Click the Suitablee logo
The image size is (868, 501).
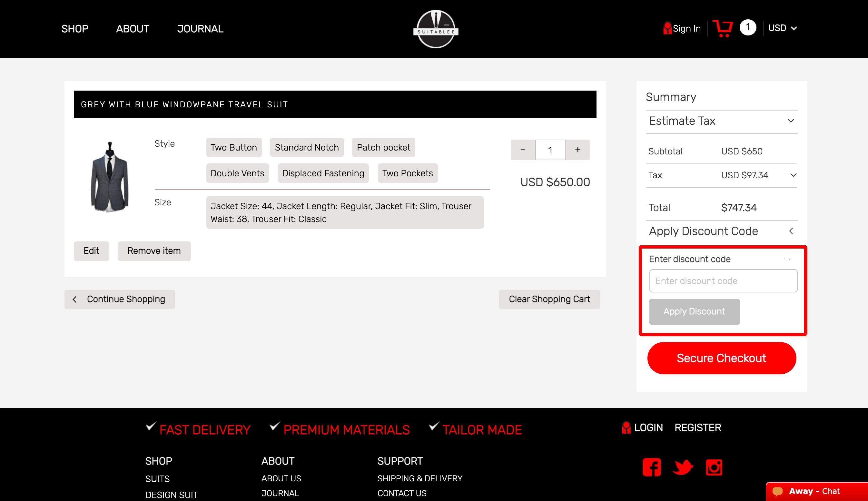[x=436, y=29]
